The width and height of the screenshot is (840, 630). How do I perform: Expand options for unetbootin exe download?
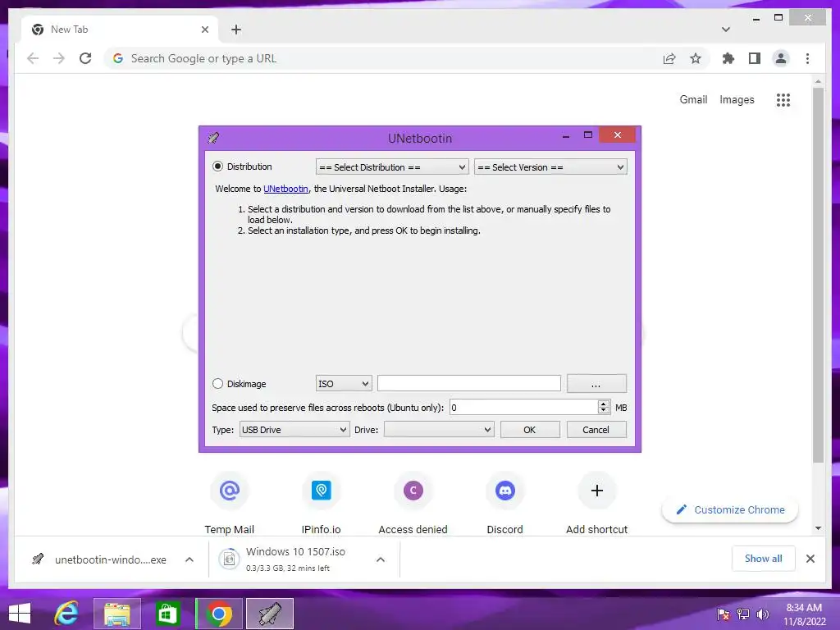tap(189, 559)
